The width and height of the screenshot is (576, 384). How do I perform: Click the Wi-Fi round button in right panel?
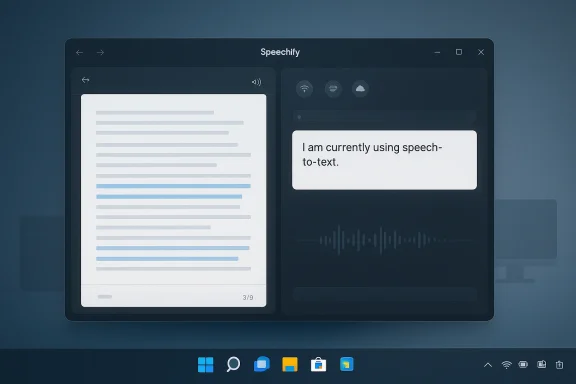click(x=305, y=89)
